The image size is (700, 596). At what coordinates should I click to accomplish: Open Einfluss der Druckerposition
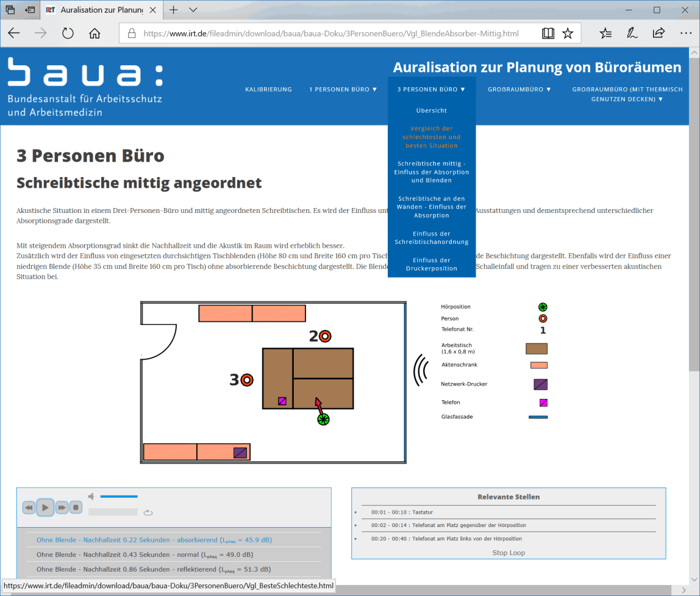(x=431, y=264)
